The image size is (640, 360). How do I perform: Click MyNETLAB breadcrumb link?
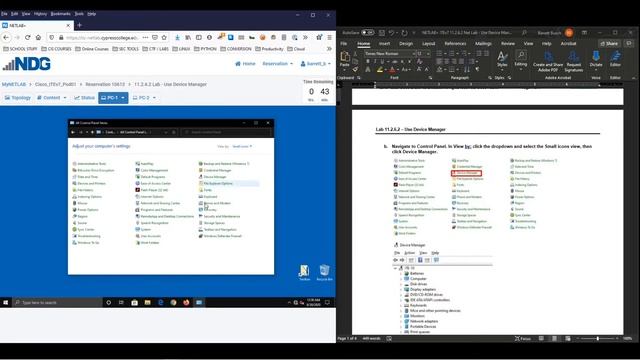14,84
